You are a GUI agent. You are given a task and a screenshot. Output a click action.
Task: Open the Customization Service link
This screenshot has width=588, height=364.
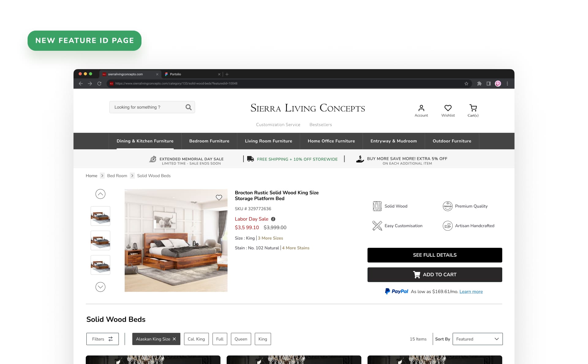click(278, 124)
